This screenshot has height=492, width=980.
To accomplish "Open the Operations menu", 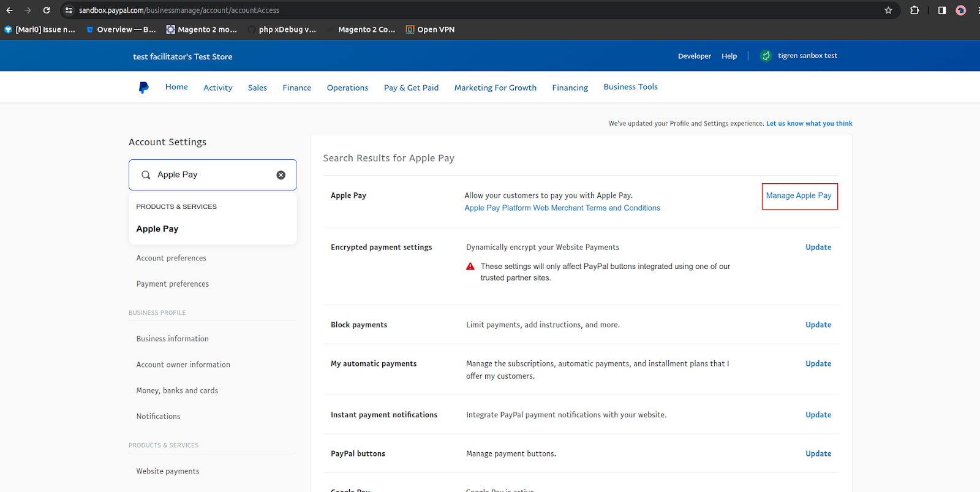I will point(347,88).
